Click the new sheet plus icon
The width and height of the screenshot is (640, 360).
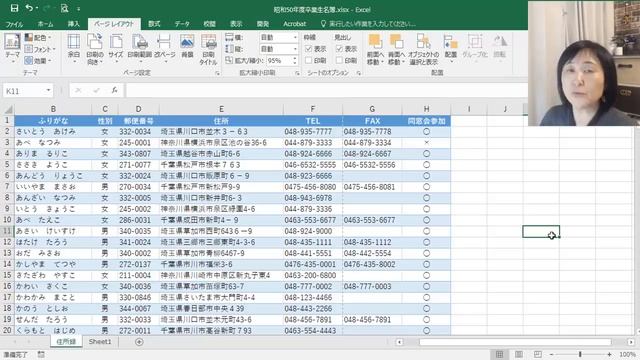[139, 342]
